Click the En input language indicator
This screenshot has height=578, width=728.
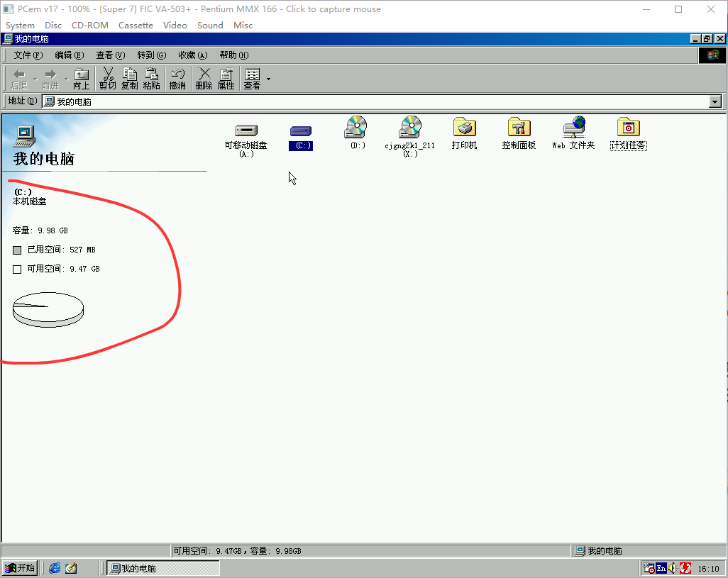[661, 568]
